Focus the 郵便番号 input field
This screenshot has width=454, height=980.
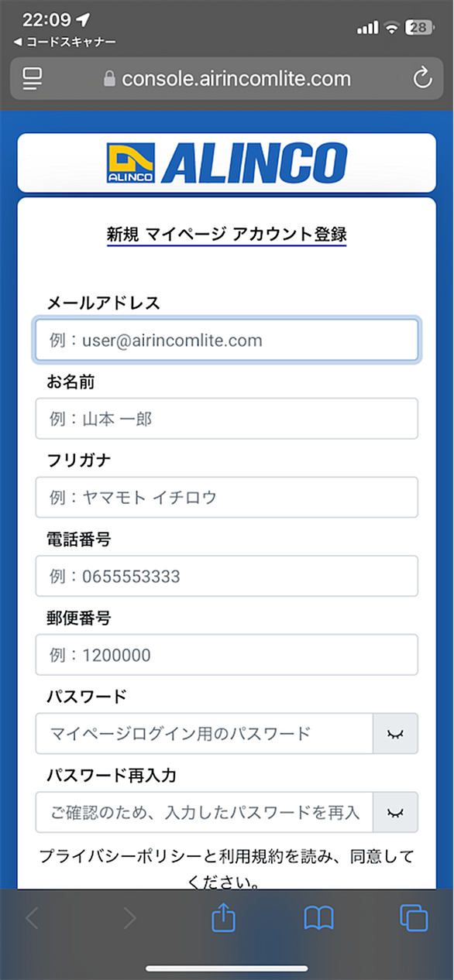click(x=227, y=655)
